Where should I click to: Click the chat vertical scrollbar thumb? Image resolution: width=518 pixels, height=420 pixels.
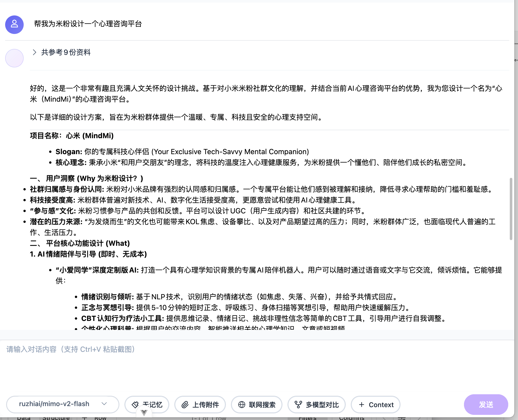(511, 208)
